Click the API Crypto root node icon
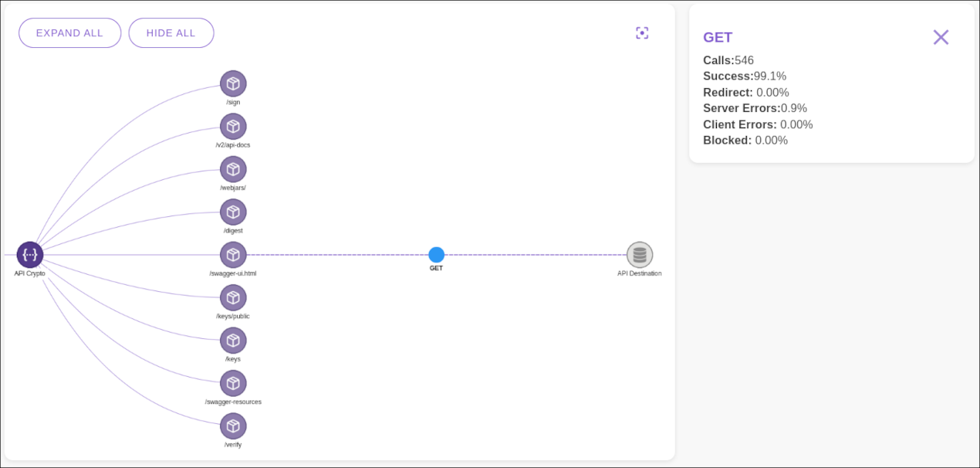The width and height of the screenshot is (980, 468). [30, 255]
